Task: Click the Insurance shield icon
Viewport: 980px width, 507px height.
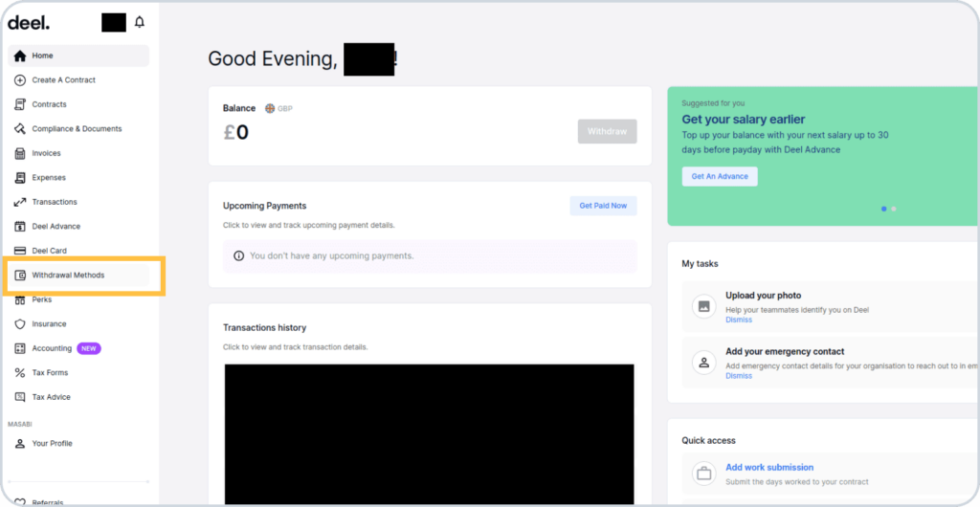Action: (x=20, y=324)
